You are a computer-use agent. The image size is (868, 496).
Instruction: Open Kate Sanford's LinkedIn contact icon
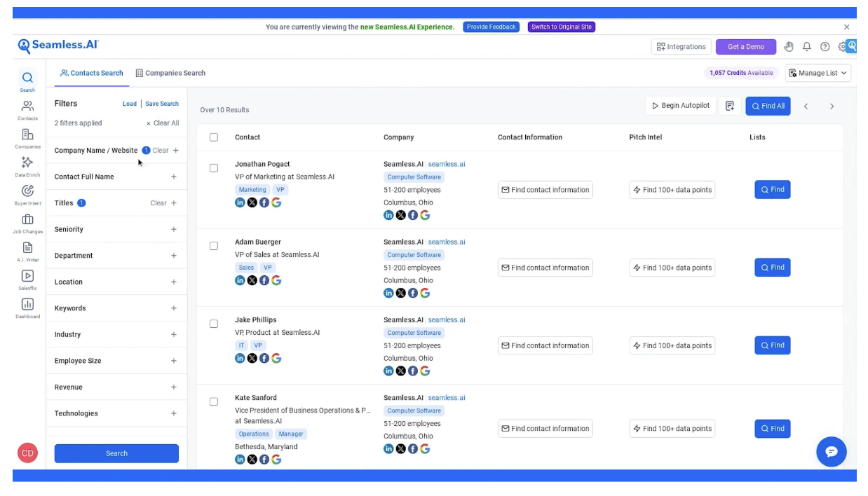[x=240, y=460]
